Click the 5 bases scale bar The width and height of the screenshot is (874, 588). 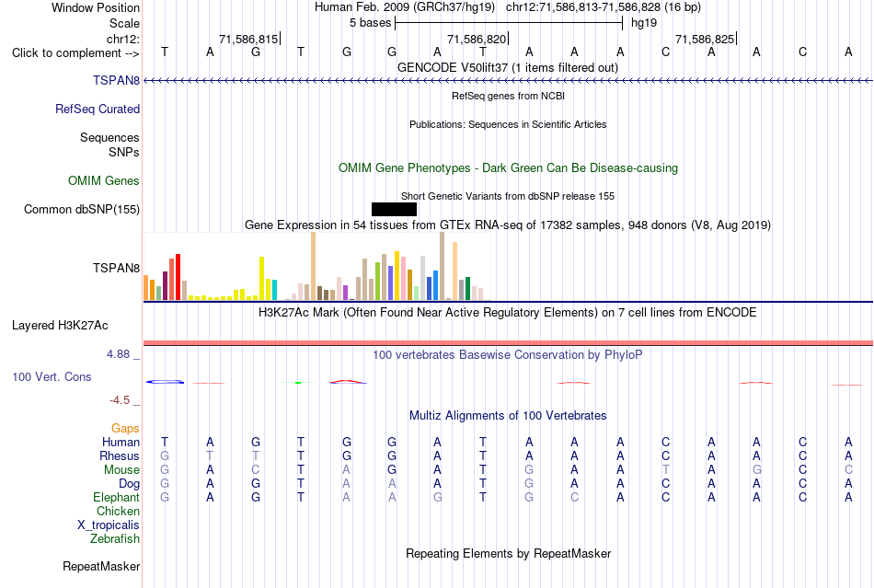pos(509,23)
